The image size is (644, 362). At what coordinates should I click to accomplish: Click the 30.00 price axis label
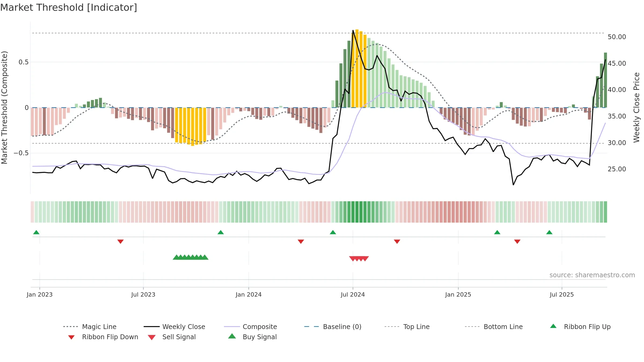coord(617,143)
